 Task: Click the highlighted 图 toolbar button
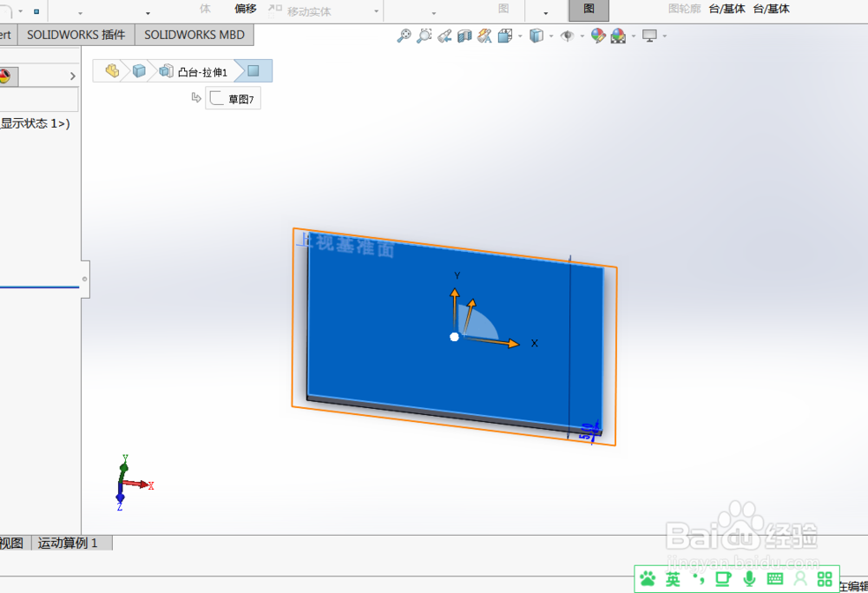click(589, 10)
